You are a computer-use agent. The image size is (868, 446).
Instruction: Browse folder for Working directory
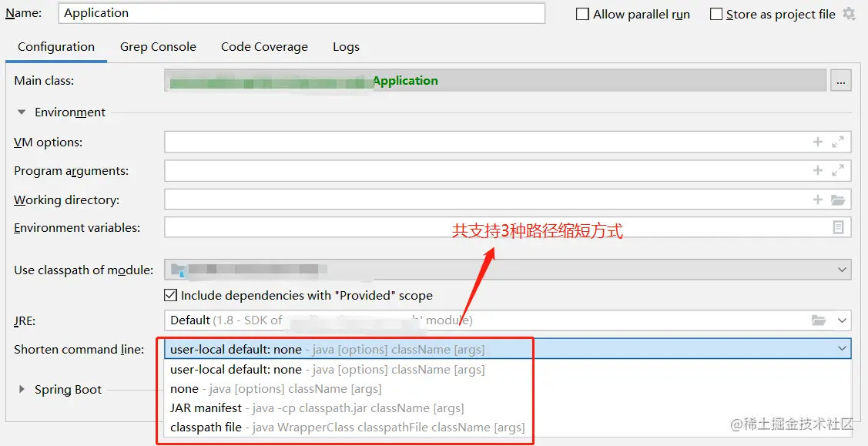(838, 200)
